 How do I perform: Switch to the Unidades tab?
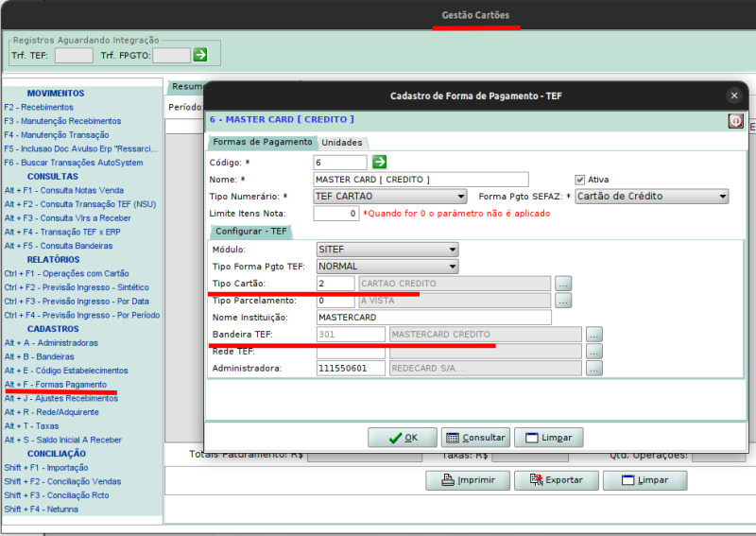coord(341,143)
